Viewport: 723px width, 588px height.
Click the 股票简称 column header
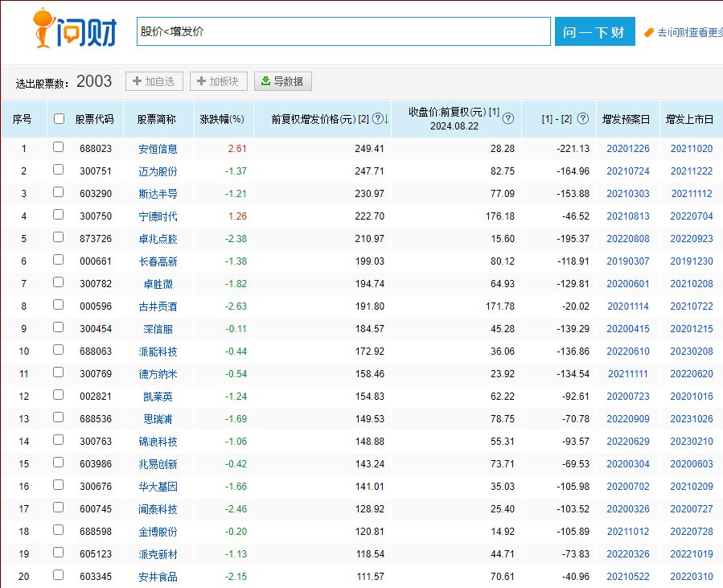click(156, 119)
